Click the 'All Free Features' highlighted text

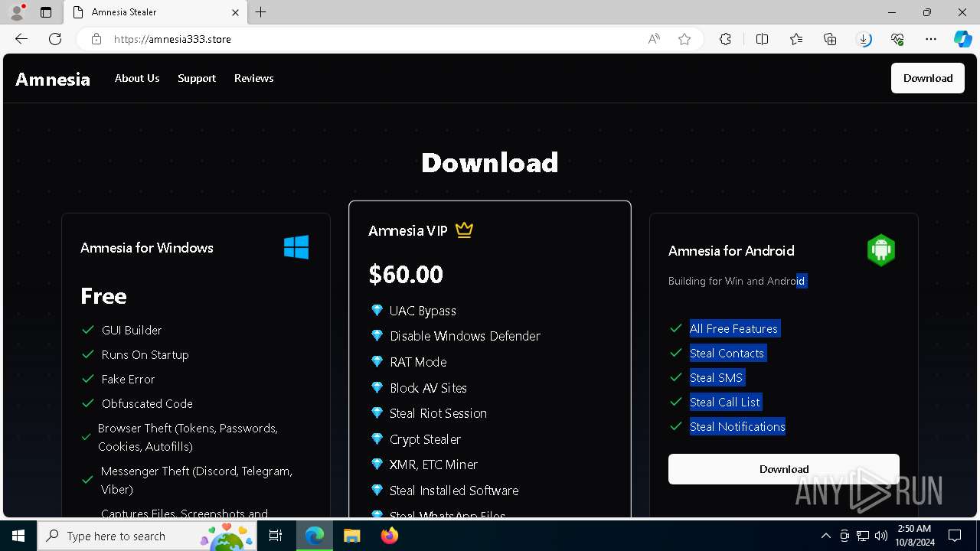(733, 328)
